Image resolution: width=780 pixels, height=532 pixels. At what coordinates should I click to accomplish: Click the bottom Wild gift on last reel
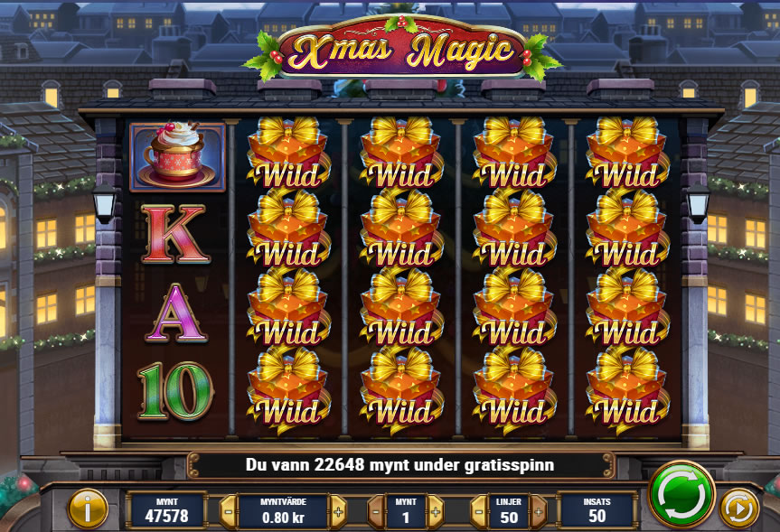point(627,389)
